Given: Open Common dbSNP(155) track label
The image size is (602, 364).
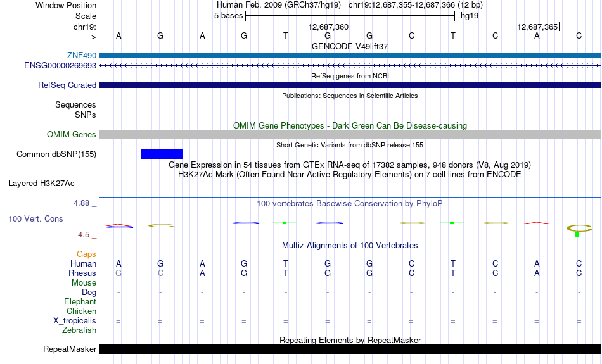Looking at the screenshot, I should click(x=56, y=154).
